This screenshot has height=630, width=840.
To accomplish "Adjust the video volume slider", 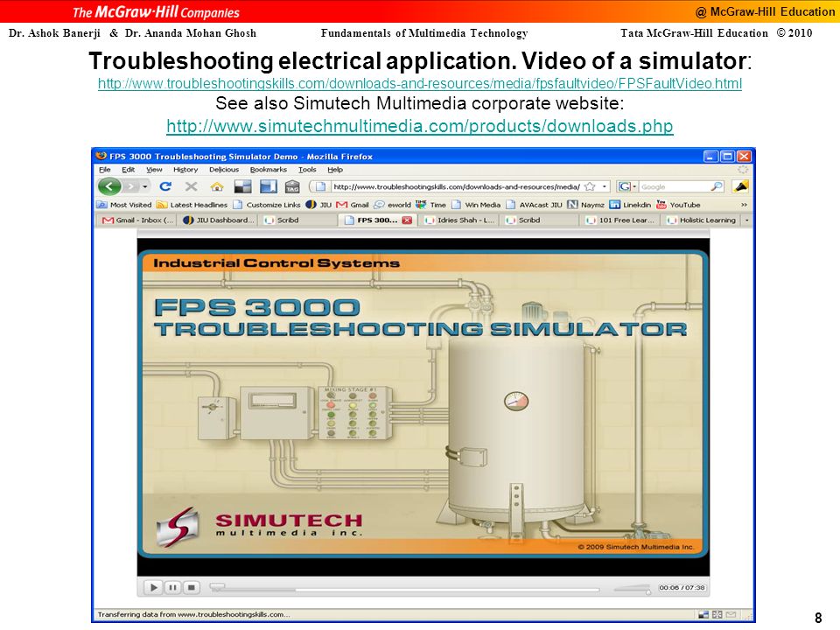I will pyautogui.click(x=633, y=589).
